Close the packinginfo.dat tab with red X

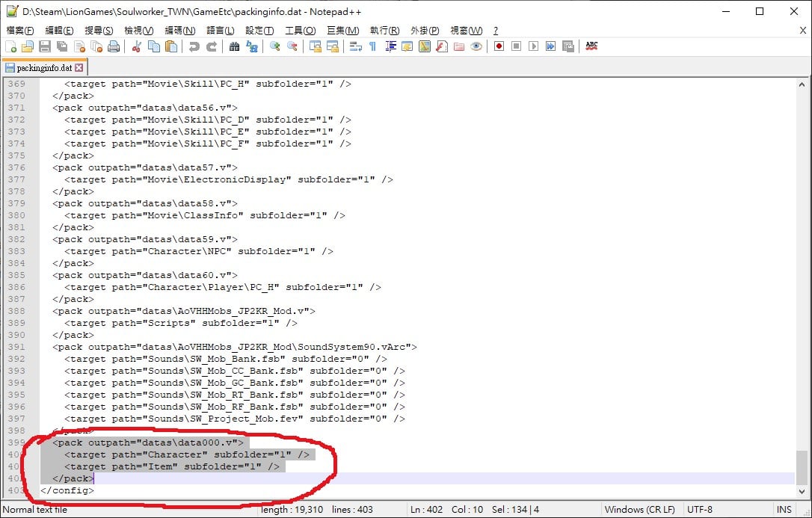coord(79,68)
